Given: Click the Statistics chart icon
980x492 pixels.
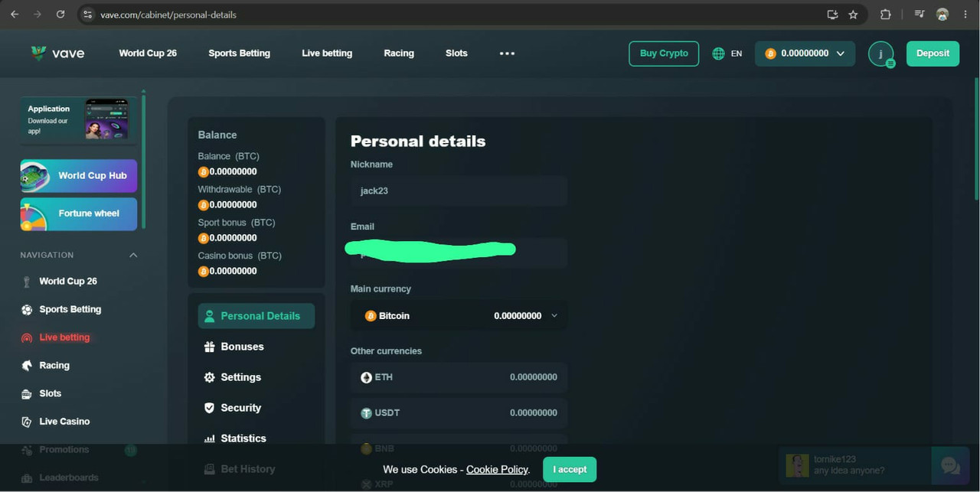Looking at the screenshot, I should (x=209, y=438).
